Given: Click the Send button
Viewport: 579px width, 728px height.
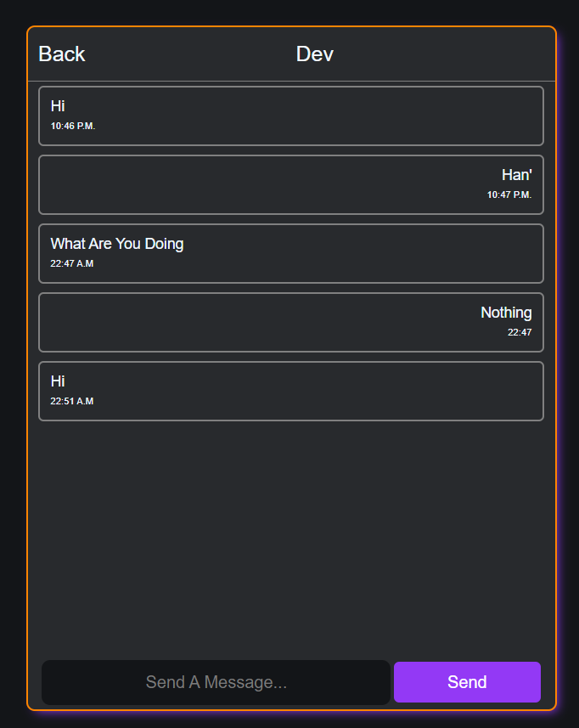Looking at the screenshot, I should pos(467,681).
